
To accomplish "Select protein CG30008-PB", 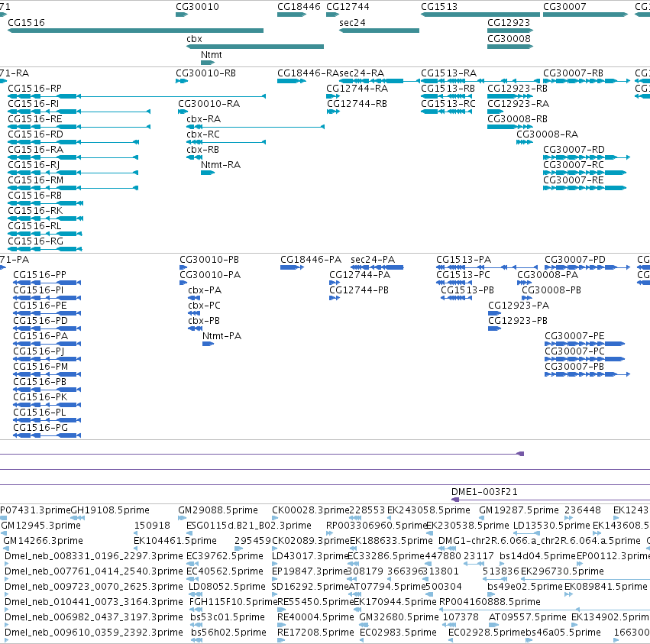I will 527,298.
